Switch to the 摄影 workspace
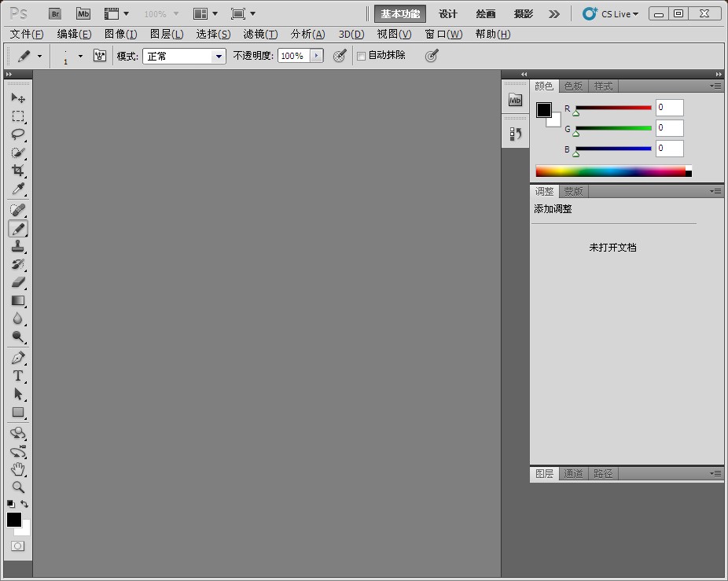 click(x=524, y=14)
